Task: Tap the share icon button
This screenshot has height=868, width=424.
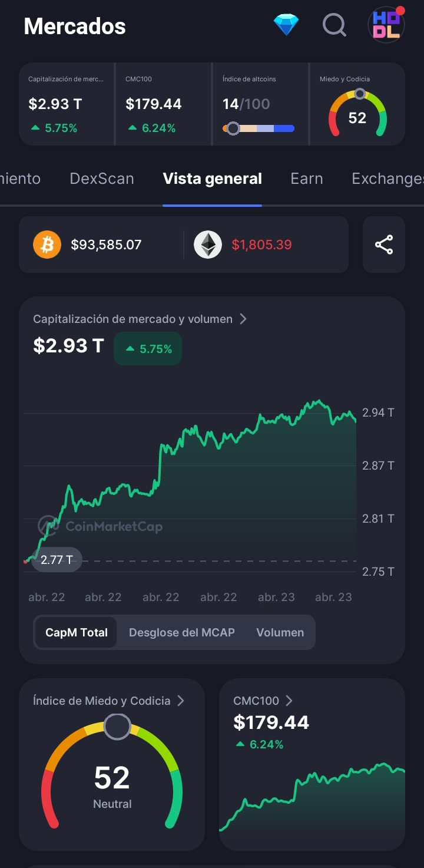Action: (x=384, y=245)
